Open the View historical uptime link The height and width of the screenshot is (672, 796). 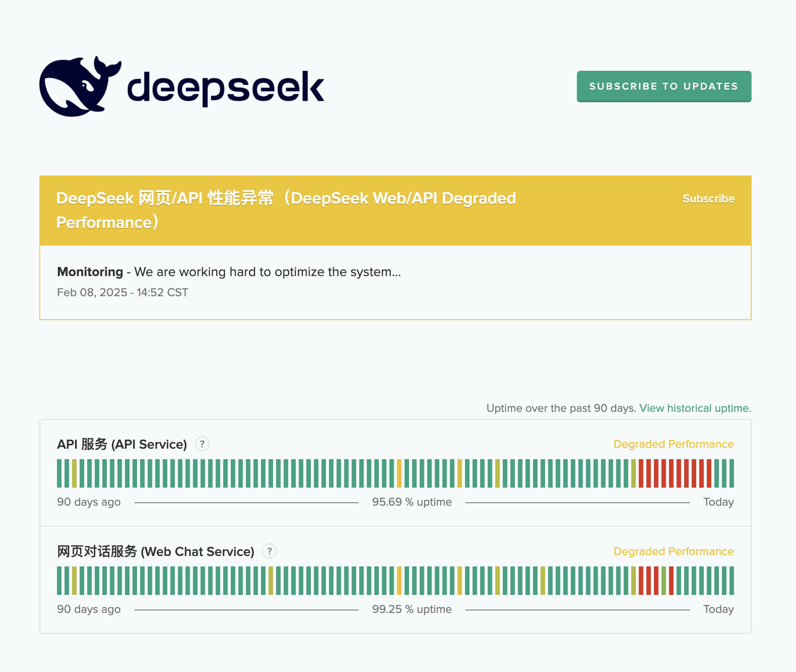point(695,408)
